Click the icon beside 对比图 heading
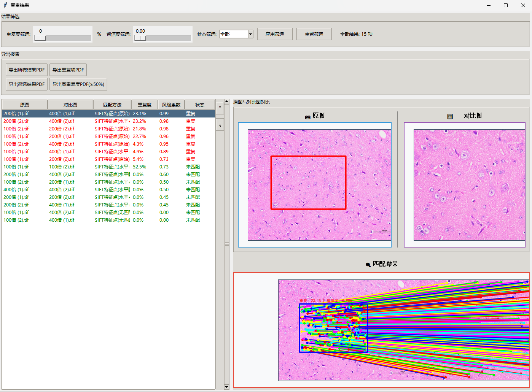The width and height of the screenshot is (532, 392). [450, 117]
